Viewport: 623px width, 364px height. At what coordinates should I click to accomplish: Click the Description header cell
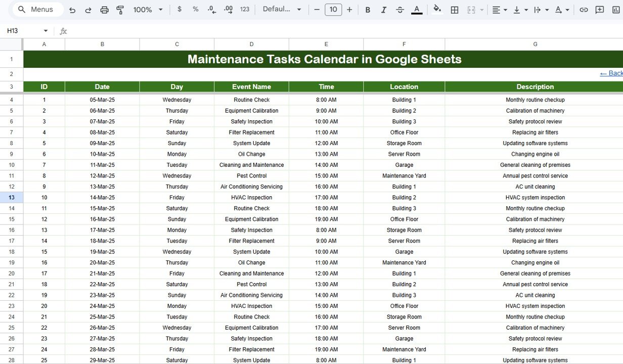click(x=535, y=86)
